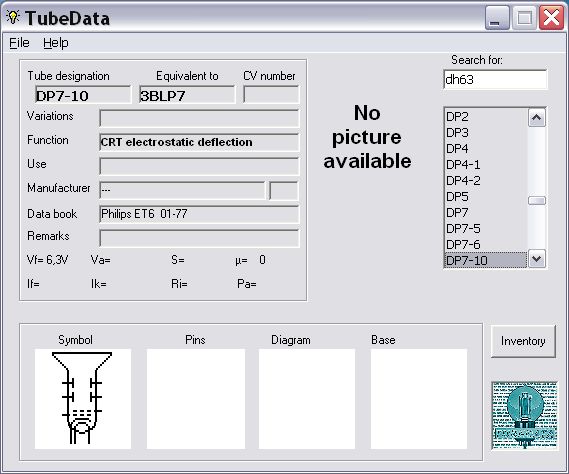569x474 pixels.
Task: Click the empty Base image box
Action: point(418,399)
